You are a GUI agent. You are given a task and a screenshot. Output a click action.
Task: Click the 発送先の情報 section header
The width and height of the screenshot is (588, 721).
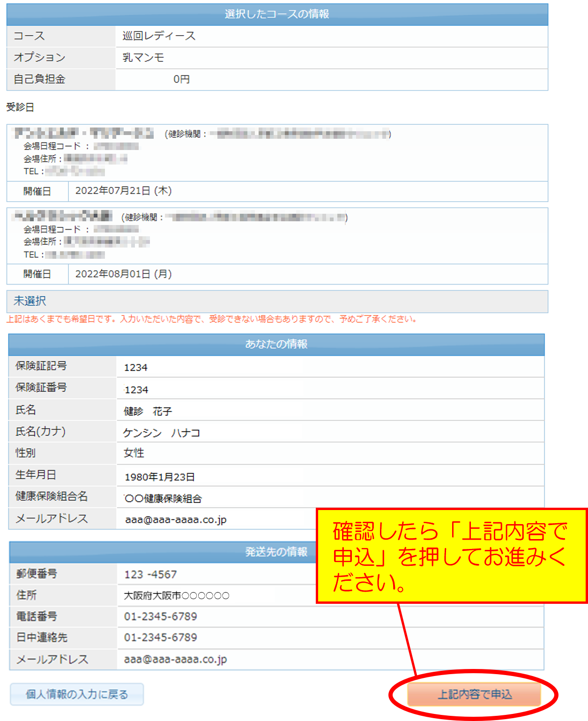[x=276, y=552]
